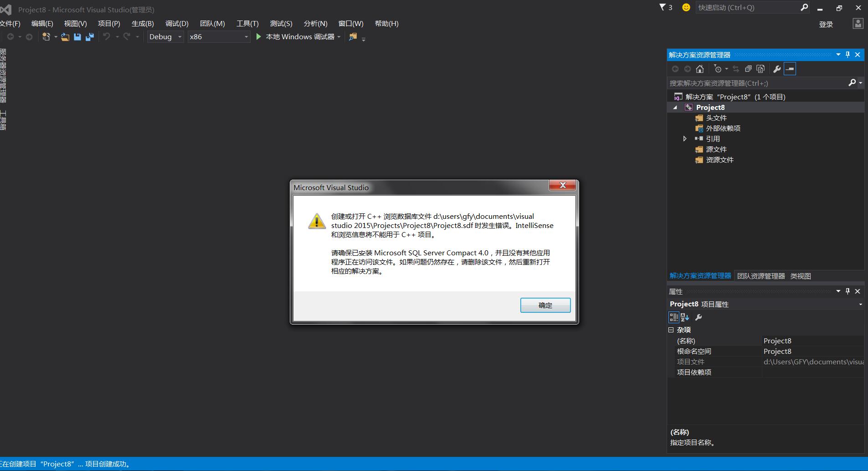Select the 解决方案 "Project8" root node

tap(735, 97)
